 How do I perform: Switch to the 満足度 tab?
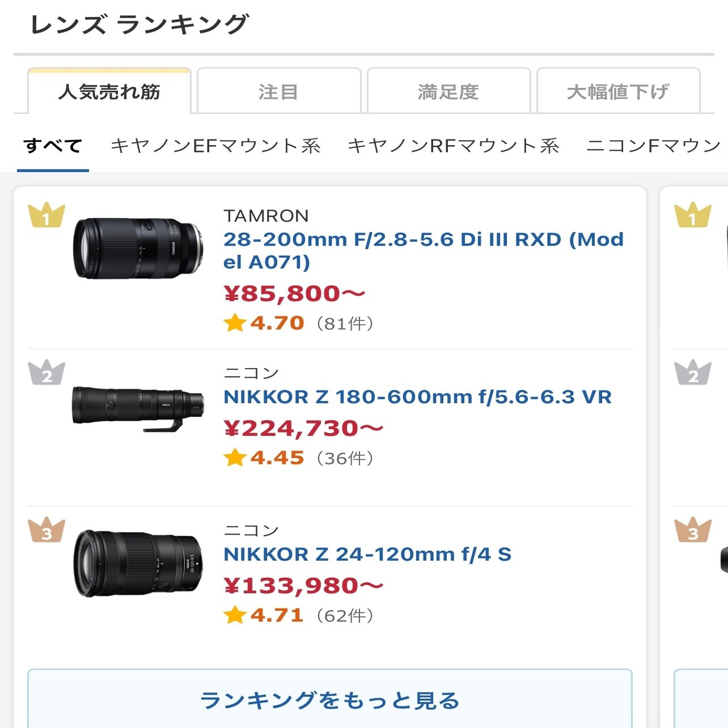[x=448, y=91]
